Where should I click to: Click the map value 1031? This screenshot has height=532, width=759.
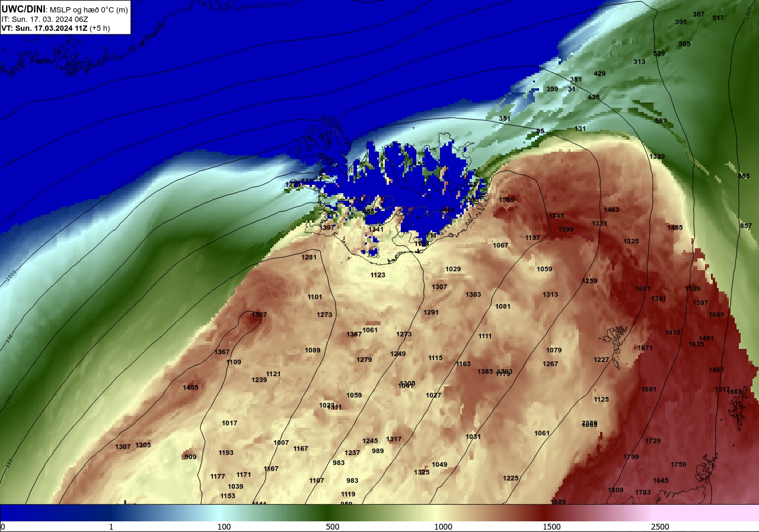point(473,437)
